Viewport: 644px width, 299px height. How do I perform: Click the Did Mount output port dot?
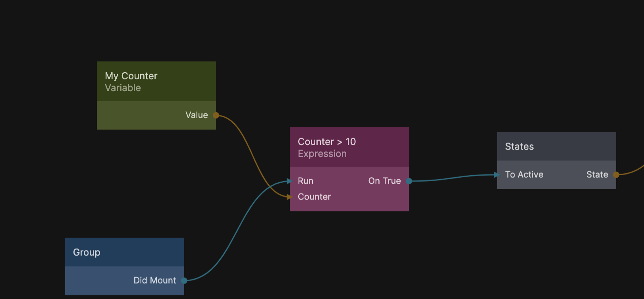(x=184, y=281)
